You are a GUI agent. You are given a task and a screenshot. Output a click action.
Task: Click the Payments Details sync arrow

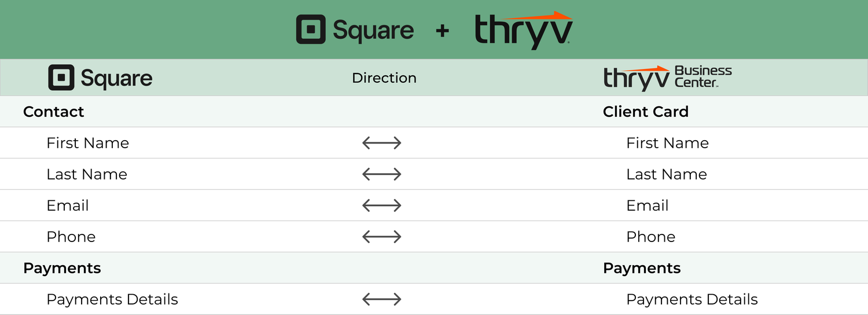click(x=381, y=299)
